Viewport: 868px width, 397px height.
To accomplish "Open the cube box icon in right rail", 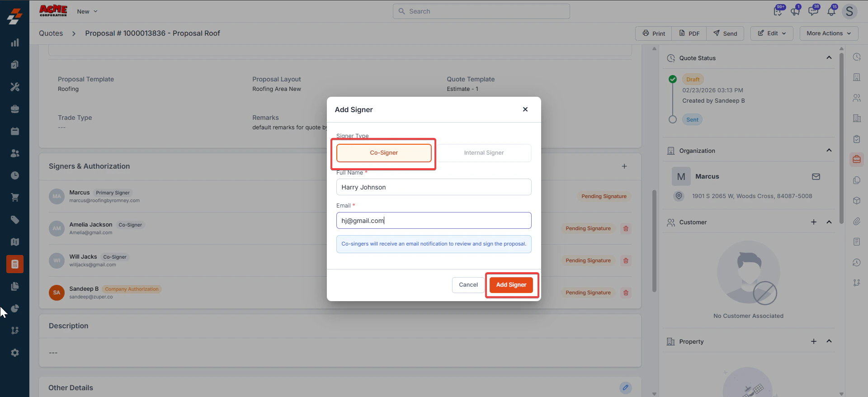I will point(857,200).
